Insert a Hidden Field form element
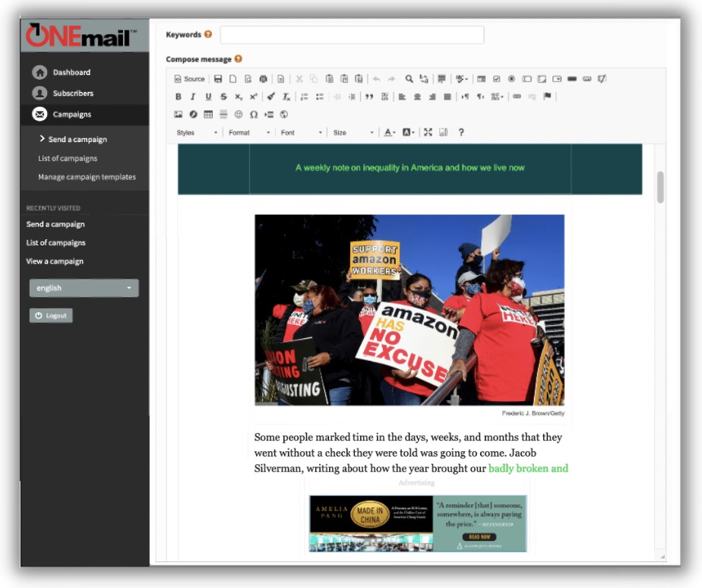This screenshot has width=702, height=588. click(x=602, y=79)
